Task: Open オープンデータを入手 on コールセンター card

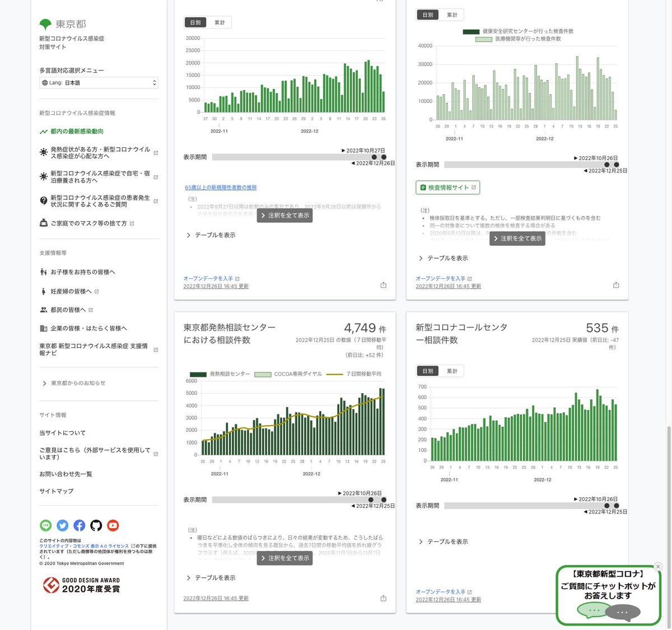Action: (x=444, y=592)
